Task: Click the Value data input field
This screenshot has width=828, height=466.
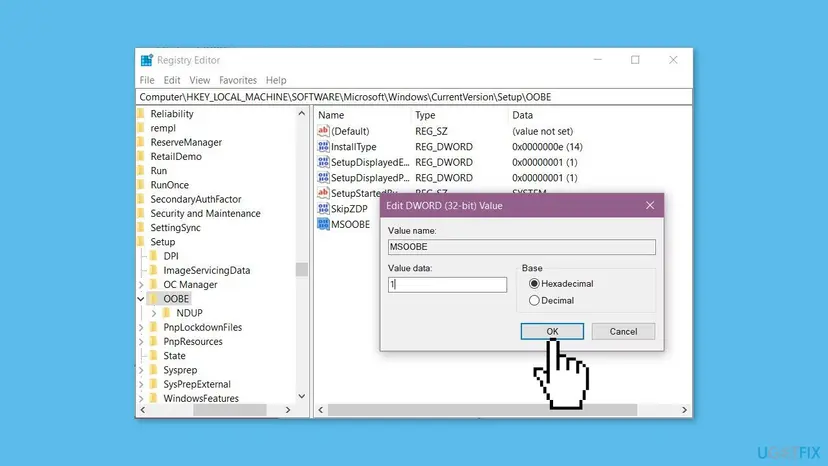Action: tap(447, 285)
